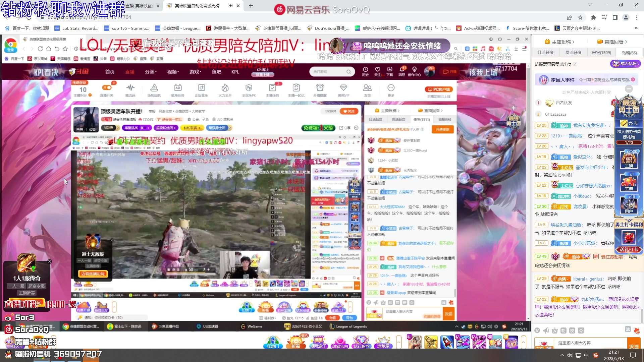
Task: Send the rocket gift
Action: pos(447,342)
